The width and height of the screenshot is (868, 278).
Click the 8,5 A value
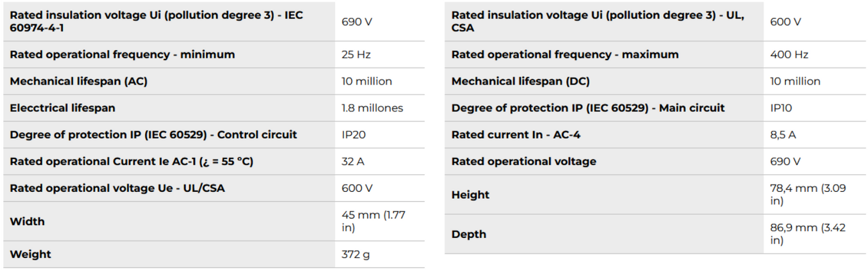(x=783, y=135)
